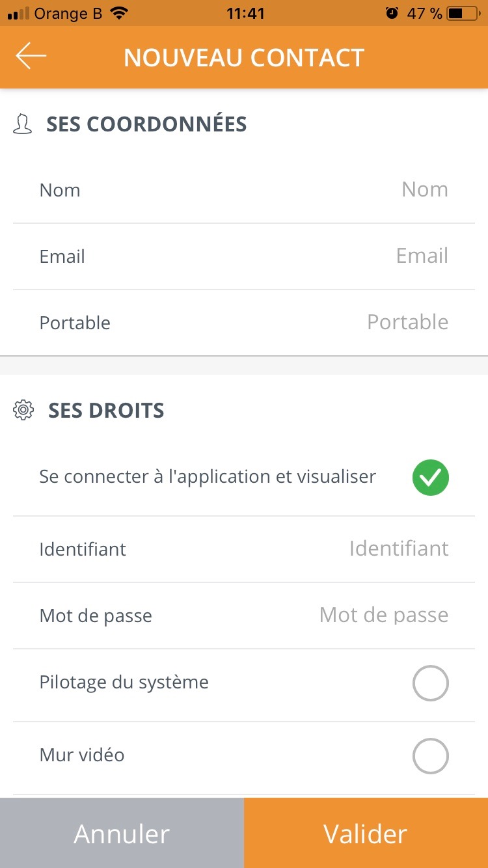Enable Pilotage du système option

[x=430, y=683]
